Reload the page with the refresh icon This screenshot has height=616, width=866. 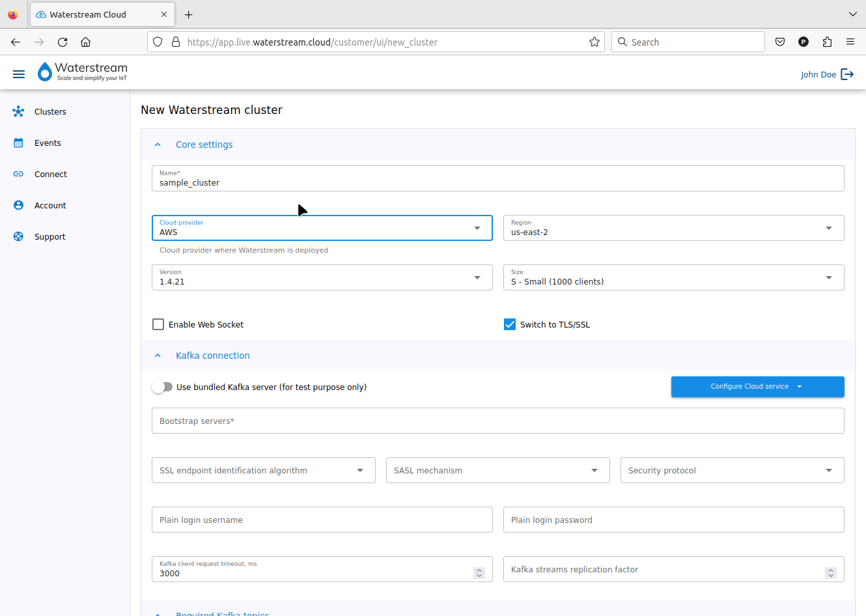click(63, 42)
